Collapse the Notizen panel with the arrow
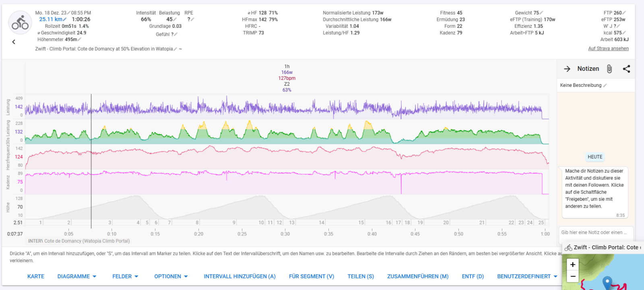Screen dimensions: 644x290 coord(567,69)
